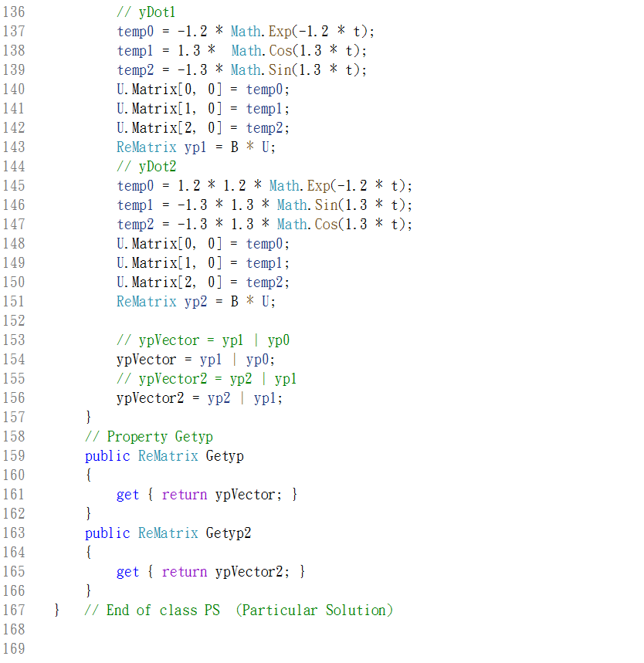Image resolution: width=644 pixels, height=663 pixels.
Task: Click 'Math.Sin' on line 139
Action: tap(261, 69)
